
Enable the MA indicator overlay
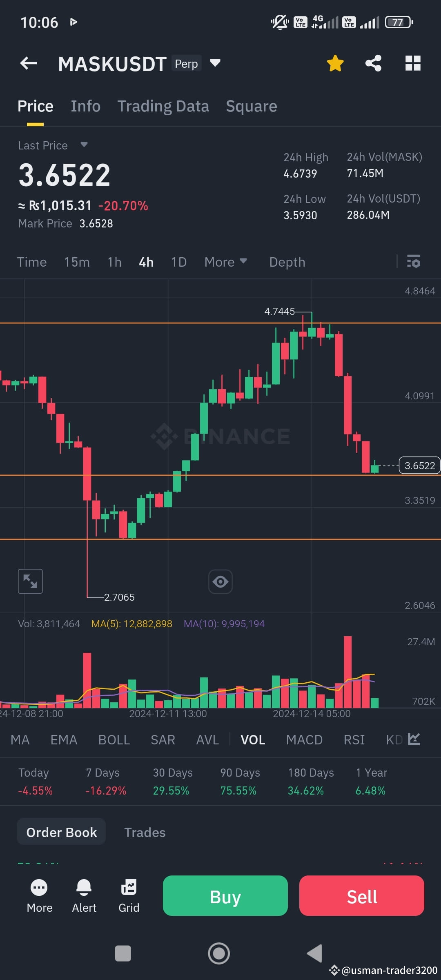coord(20,739)
